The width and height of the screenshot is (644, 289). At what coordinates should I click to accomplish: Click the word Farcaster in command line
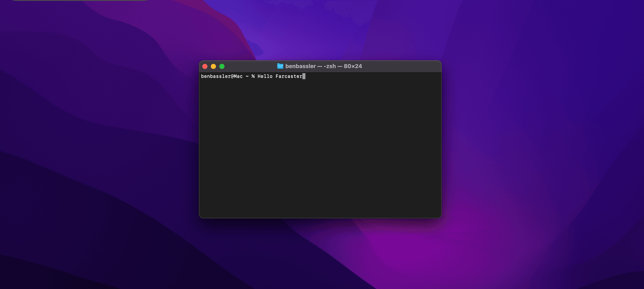(289, 76)
